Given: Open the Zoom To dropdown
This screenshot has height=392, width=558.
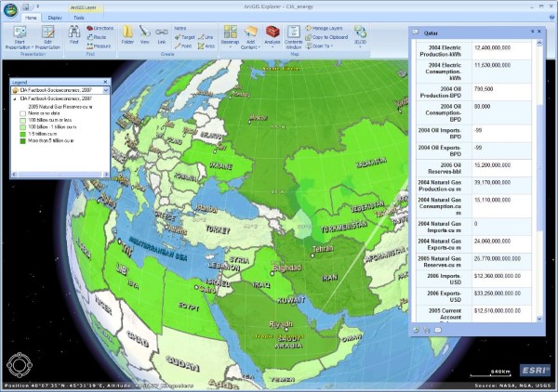Looking at the screenshot, I should tap(319, 46).
